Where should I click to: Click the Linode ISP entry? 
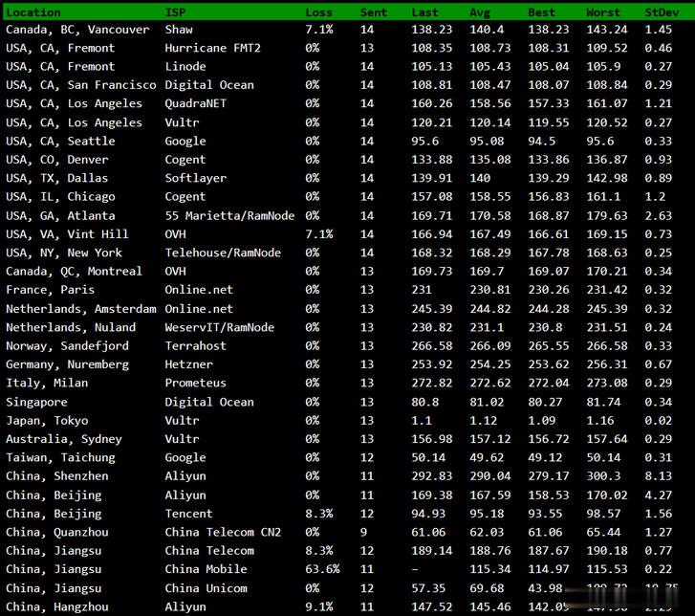[x=185, y=67]
